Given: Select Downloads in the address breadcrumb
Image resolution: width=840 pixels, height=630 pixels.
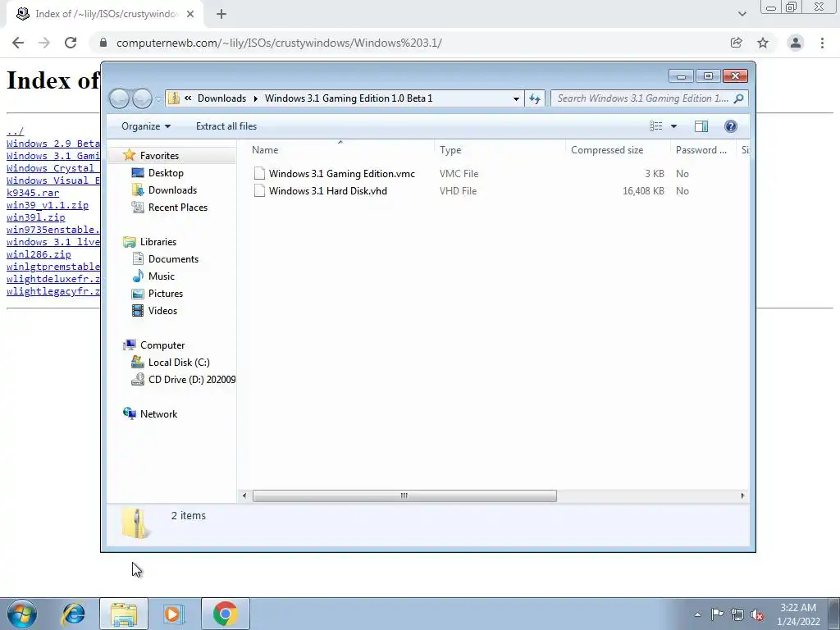Looking at the screenshot, I should click(x=221, y=98).
